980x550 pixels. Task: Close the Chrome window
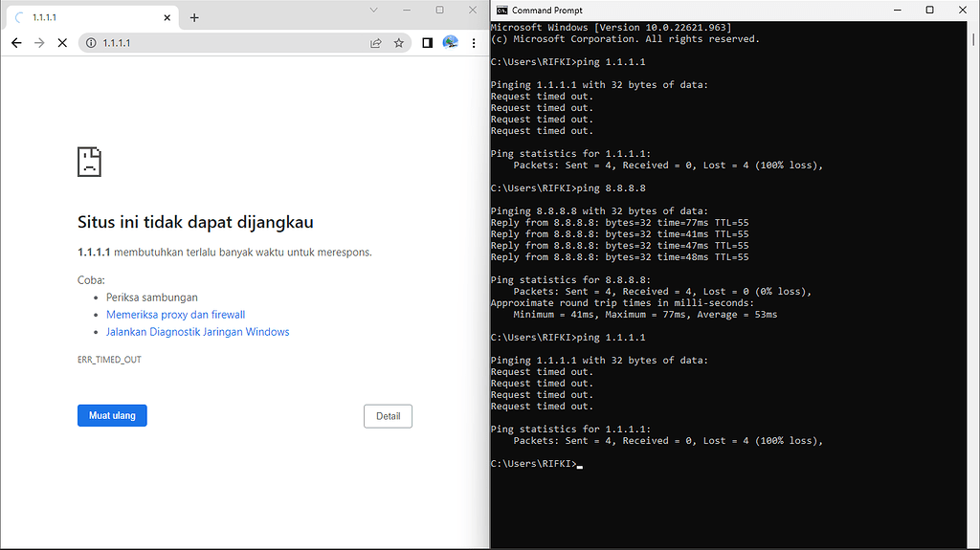(473, 10)
